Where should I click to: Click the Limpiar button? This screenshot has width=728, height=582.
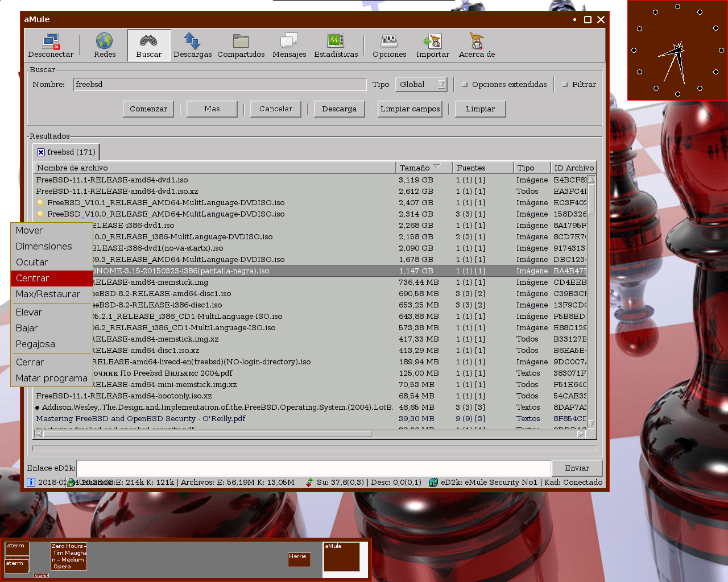(x=481, y=109)
